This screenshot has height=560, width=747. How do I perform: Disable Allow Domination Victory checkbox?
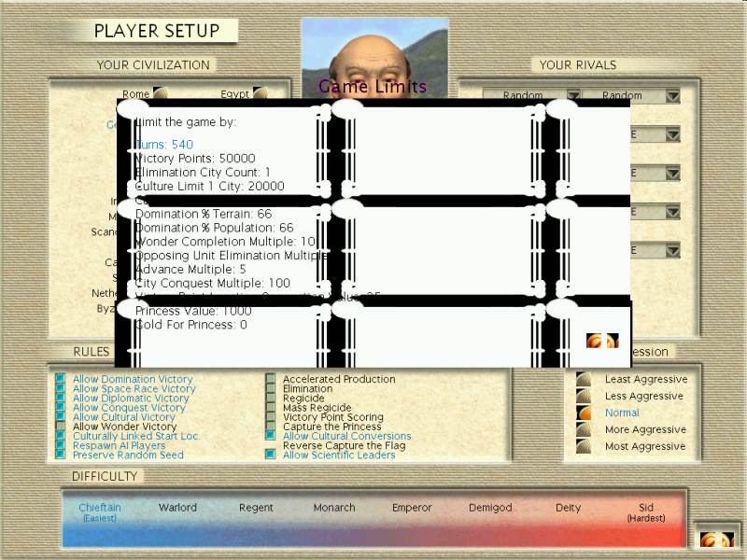coord(61,379)
